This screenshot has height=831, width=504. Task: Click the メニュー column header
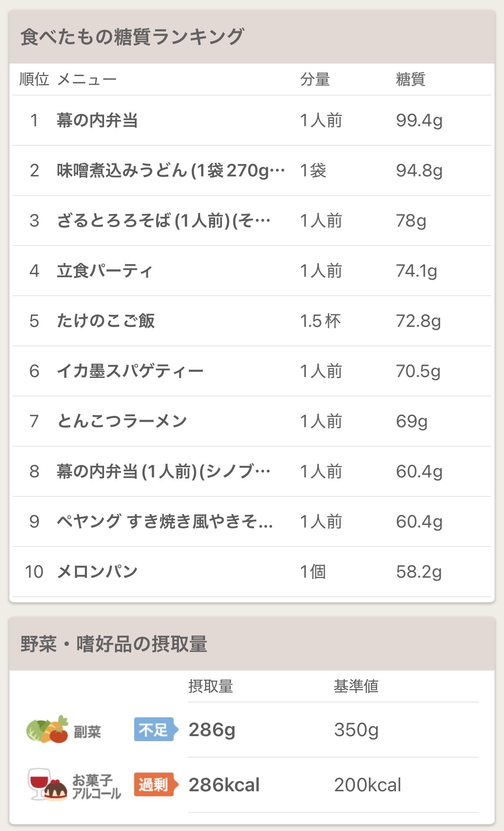pyautogui.click(x=87, y=79)
